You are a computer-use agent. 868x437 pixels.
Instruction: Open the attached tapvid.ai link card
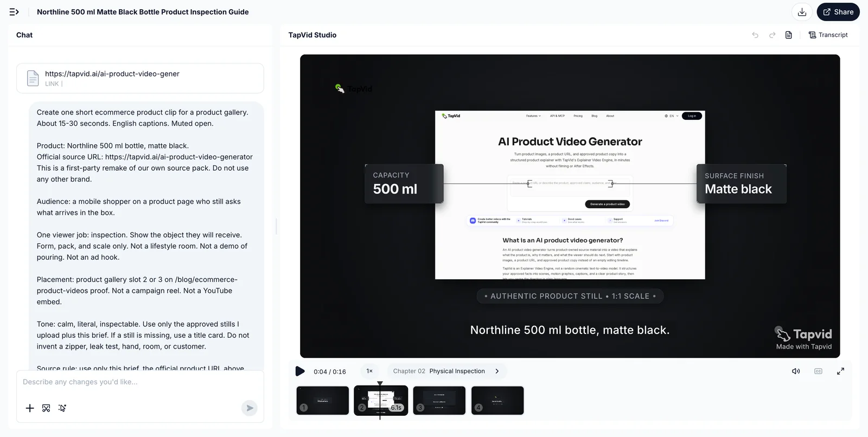point(140,78)
